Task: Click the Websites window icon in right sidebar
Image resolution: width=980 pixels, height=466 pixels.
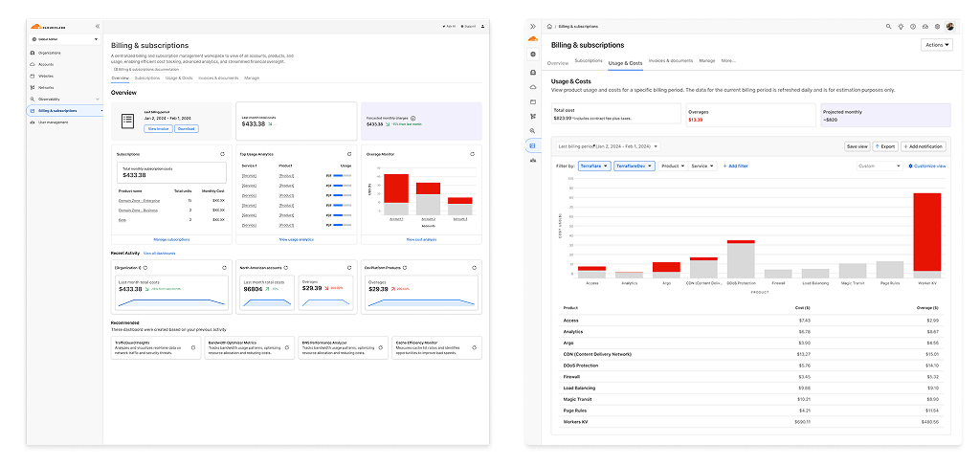Action: [x=532, y=101]
